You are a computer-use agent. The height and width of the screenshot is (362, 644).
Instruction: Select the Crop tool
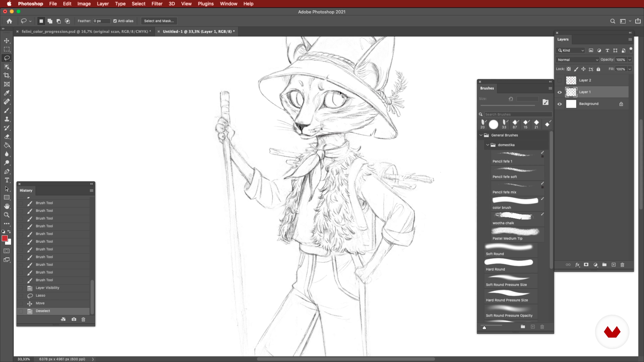[x=7, y=75]
